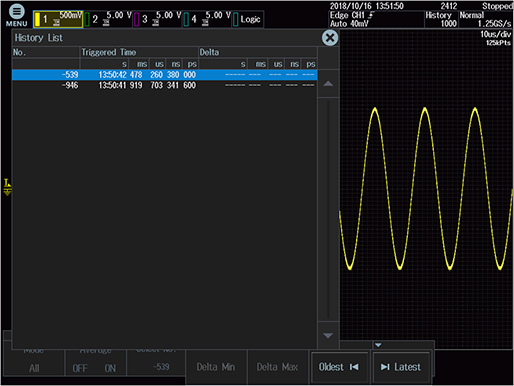The image size is (514, 386).
Task: Open Mode setting showing All
Action: 34,363
